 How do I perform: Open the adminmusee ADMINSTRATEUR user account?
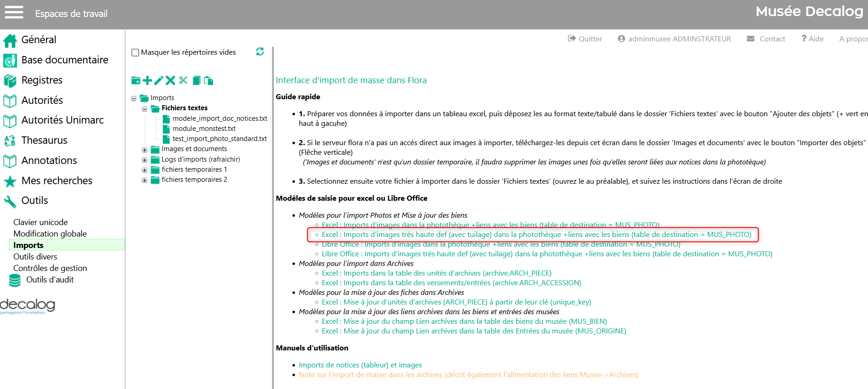click(674, 39)
